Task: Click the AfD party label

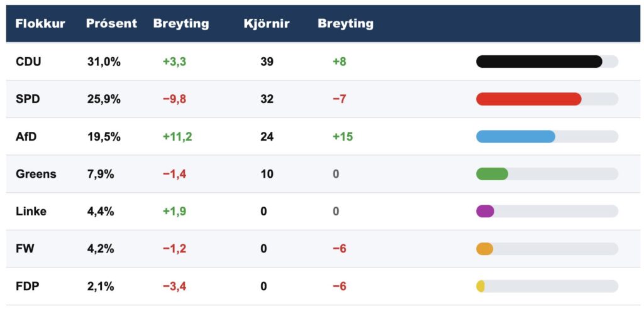Action: click(26, 136)
